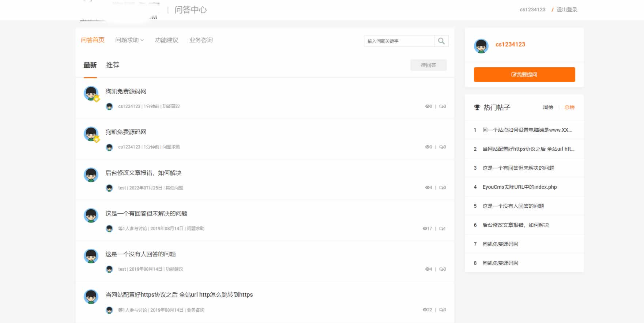Open the 业务咨询 navigation item
The height and width of the screenshot is (323, 644).
pyautogui.click(x=201, y=40)
